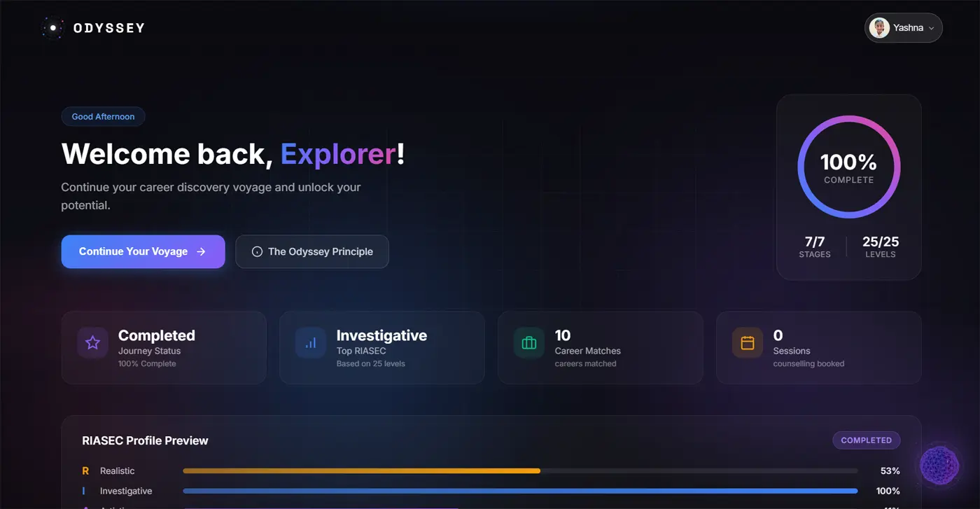Image resolution: width=980 pixels, height=509 pixels.
Task: Click the "7/7" stages value
Action: [x=815, y=242]
